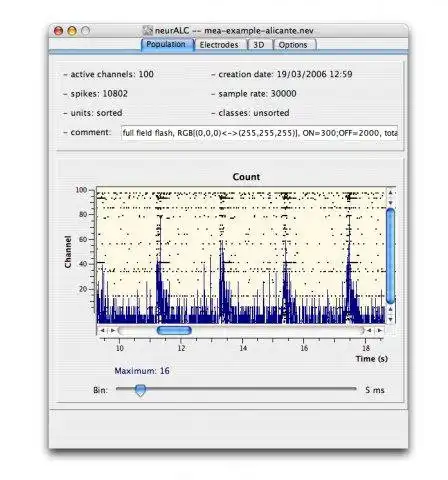
Task: Switch to the Population tab
Action: pyautogui.click(x=167, y=45)
